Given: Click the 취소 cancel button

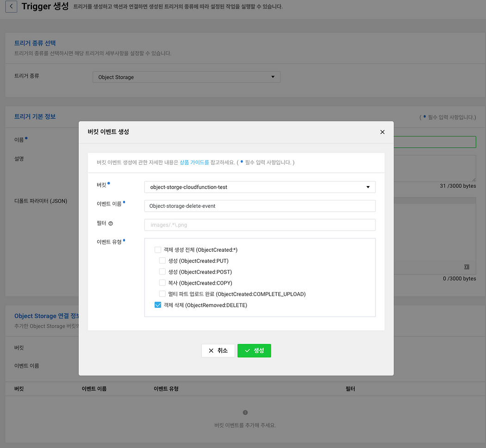Looking at the screenshot, I should (218, 350).
